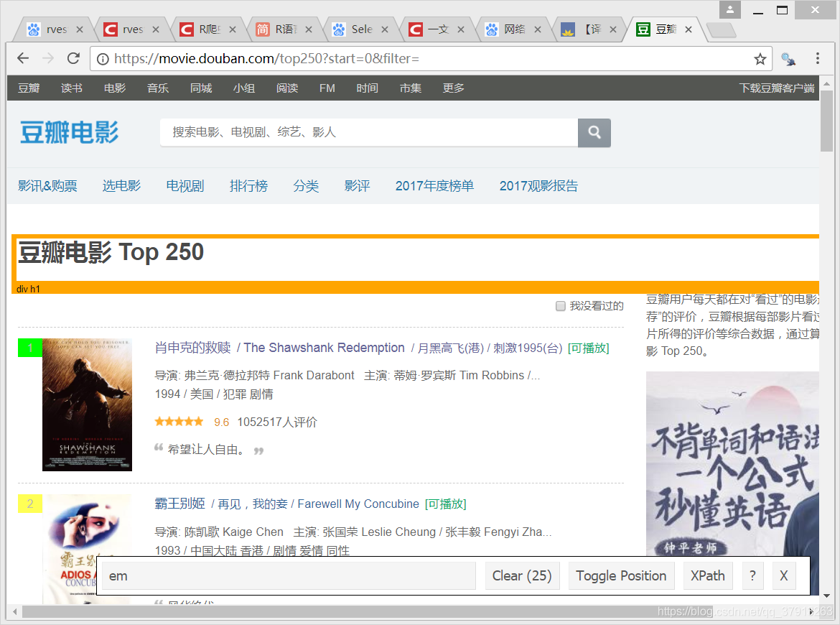The image size is (840, 625).
Task: Click the address bar URL
Action: 267,58
